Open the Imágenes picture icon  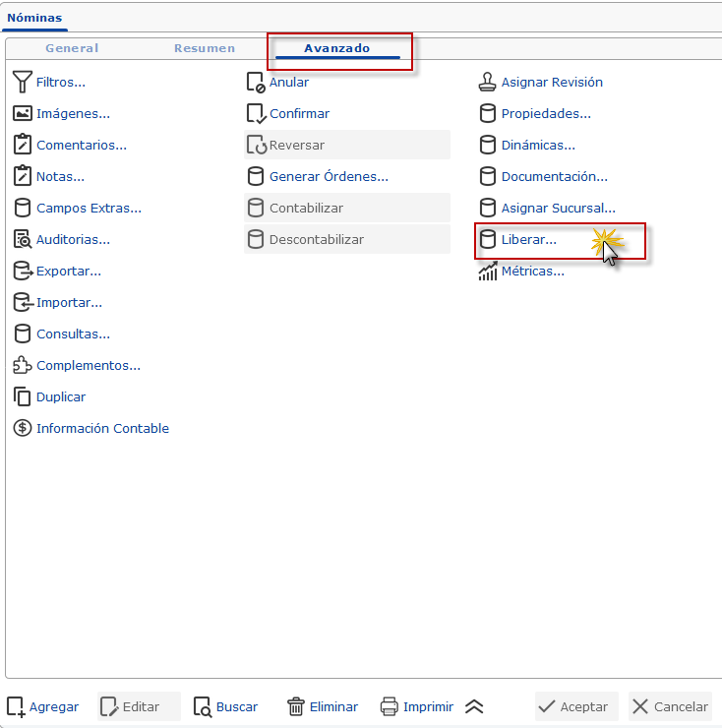[x=23, y=113]
